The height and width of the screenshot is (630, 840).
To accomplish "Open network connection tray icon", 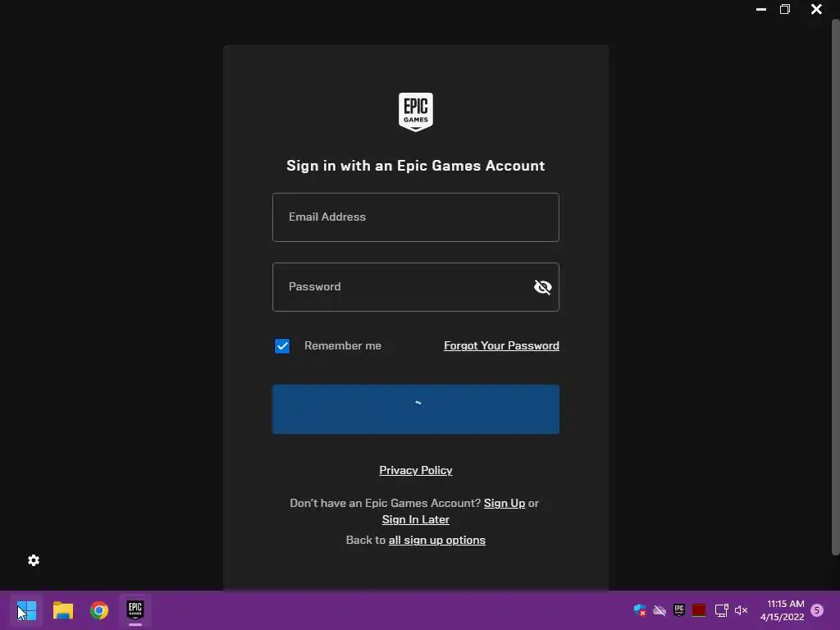I will pos(722,610).
